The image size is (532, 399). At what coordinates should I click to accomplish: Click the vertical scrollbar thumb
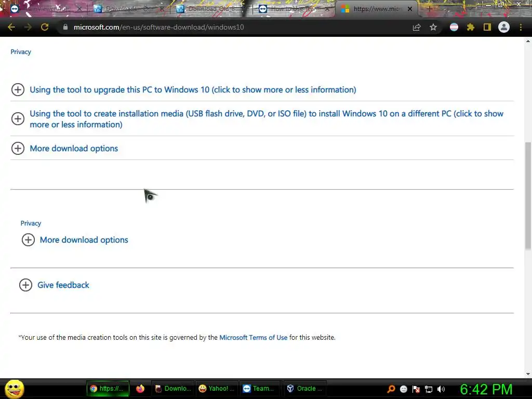[x=528, y=196]
